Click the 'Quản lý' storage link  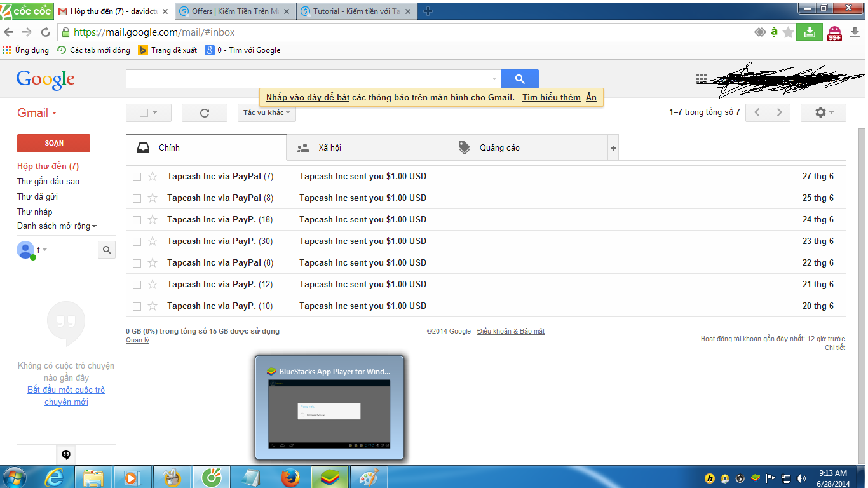[137, 341]
